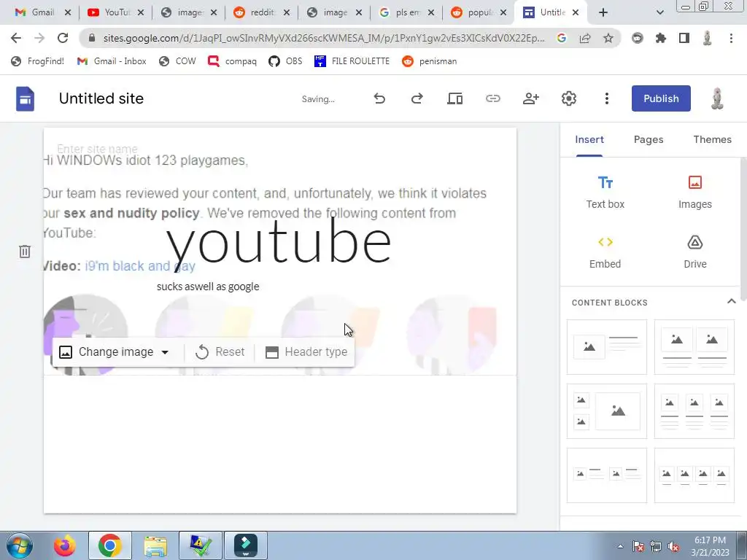The height and width of the screenshot is (560, 747).
Task: Click the Google Sites logo icon
Action: [26, 98]
